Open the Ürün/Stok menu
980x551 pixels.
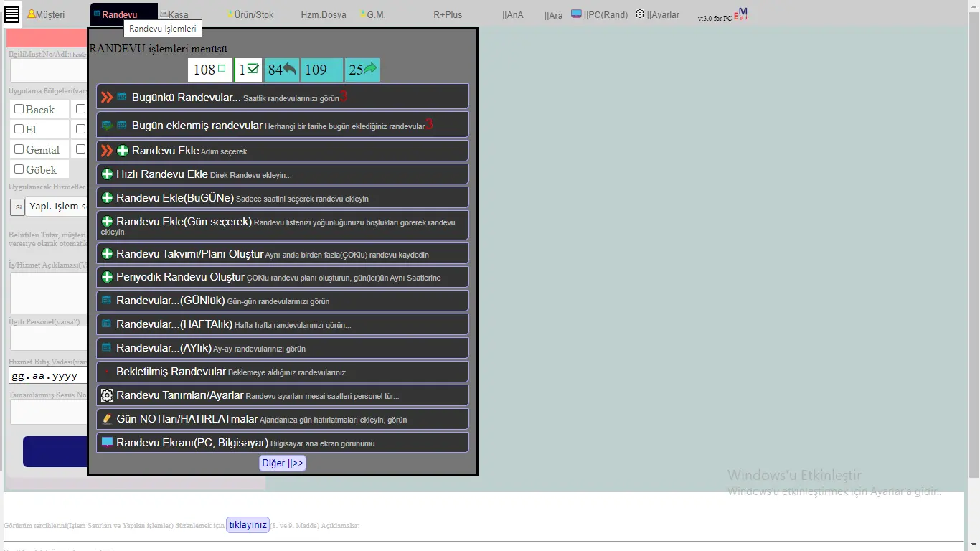[253, 14]
